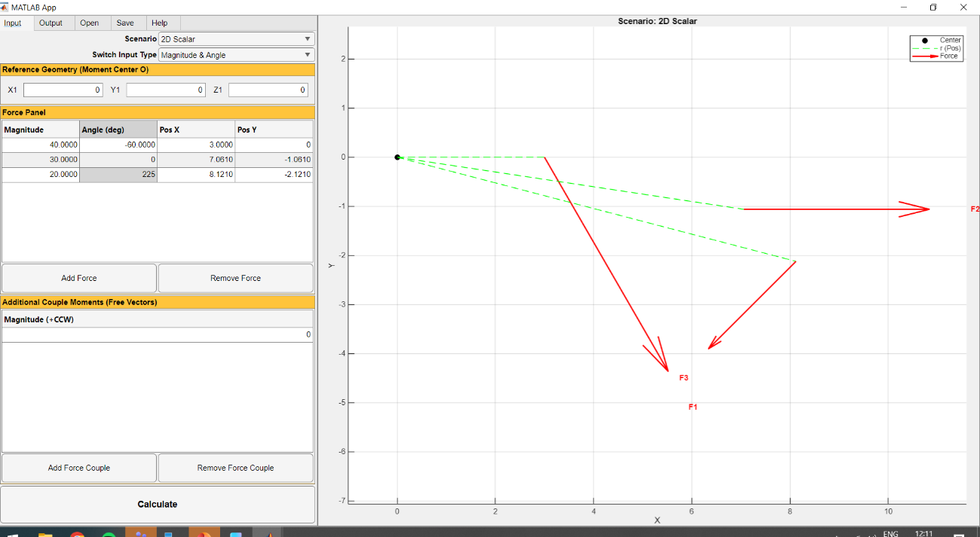The image size is (980, 537).
Task: Select the couple moment magnitude cell showing 0
Action: coord(157,334)
